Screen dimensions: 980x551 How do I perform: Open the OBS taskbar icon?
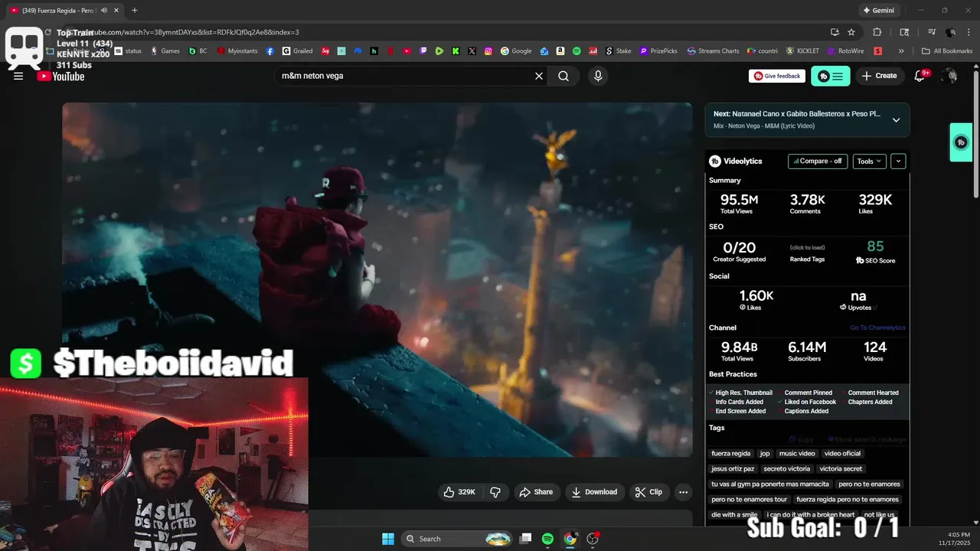point(593,539)
